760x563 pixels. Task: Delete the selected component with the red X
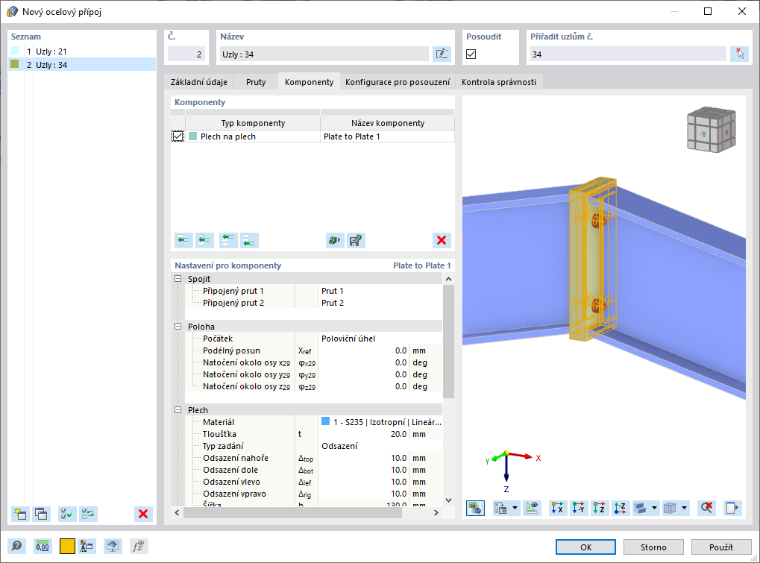tap(442, 240)
